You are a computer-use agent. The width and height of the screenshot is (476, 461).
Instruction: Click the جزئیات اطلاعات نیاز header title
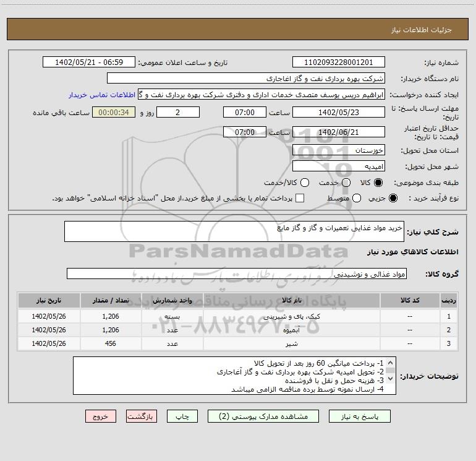[x=422, y=30]
